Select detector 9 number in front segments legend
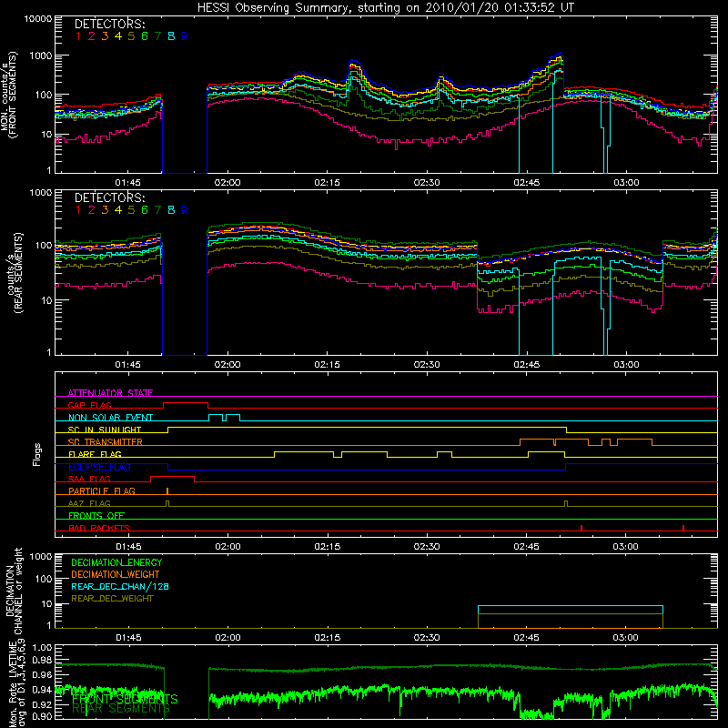Viewport: 728px width, 728px height. coord(185,36)
